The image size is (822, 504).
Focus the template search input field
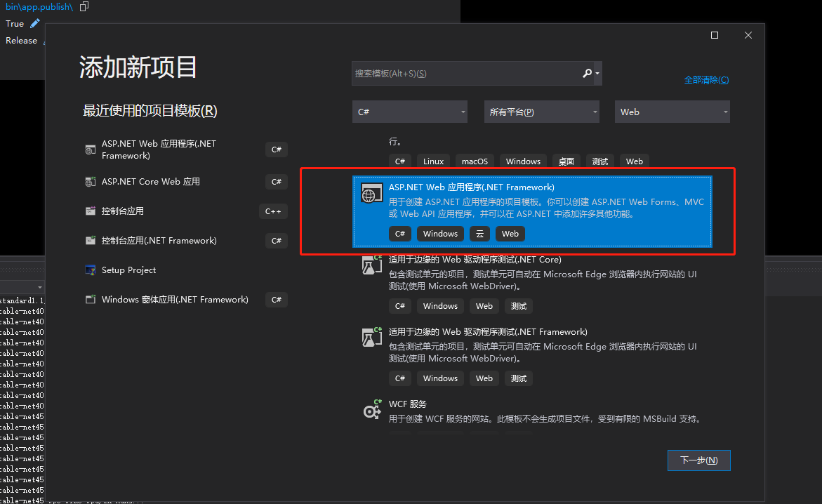click(467, 74)
